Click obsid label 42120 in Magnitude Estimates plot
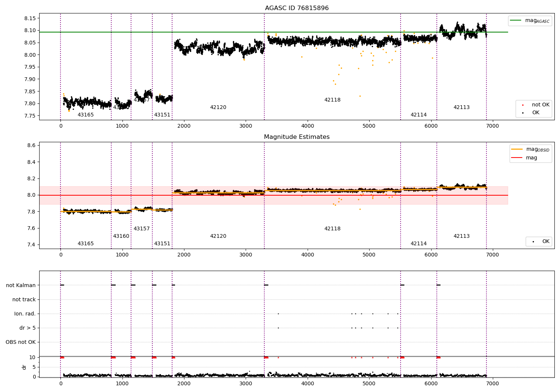 click(218, 236)
